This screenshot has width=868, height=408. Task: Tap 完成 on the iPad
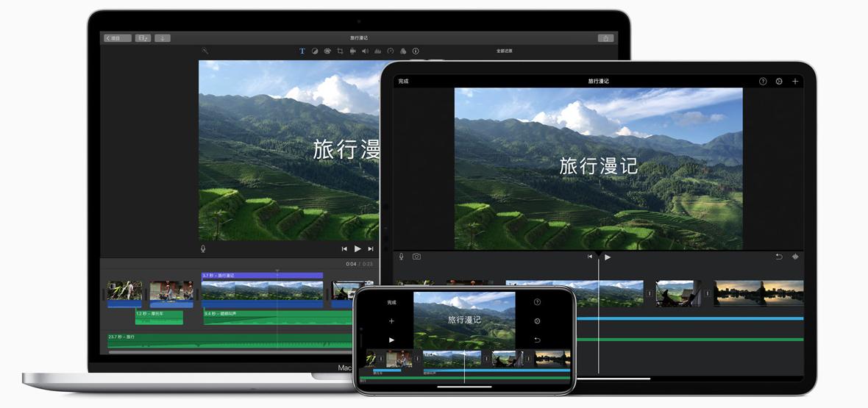coord(403,82)
